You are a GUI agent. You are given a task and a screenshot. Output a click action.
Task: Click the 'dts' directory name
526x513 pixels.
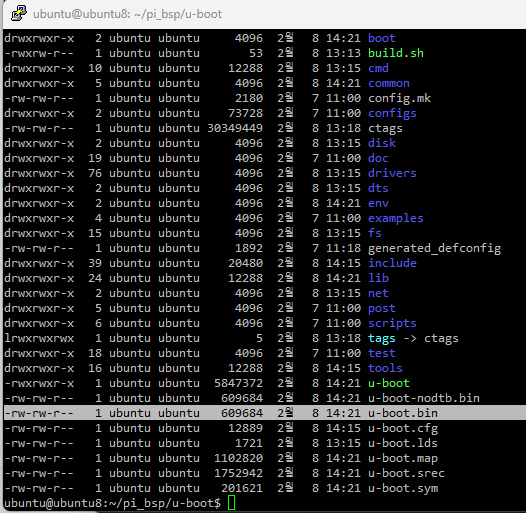[x=378, y=188]
